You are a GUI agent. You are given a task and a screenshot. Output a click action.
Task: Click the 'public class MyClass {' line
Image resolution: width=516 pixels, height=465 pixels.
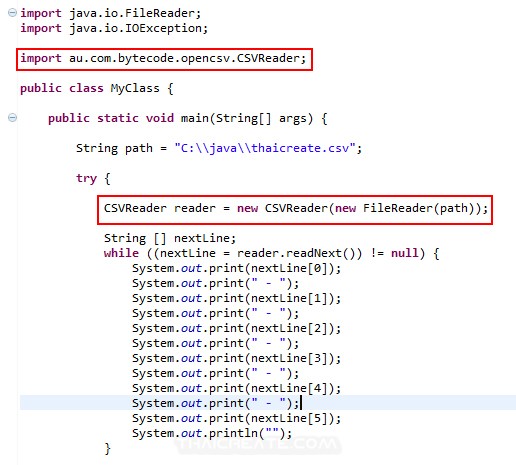coord(97,88)
